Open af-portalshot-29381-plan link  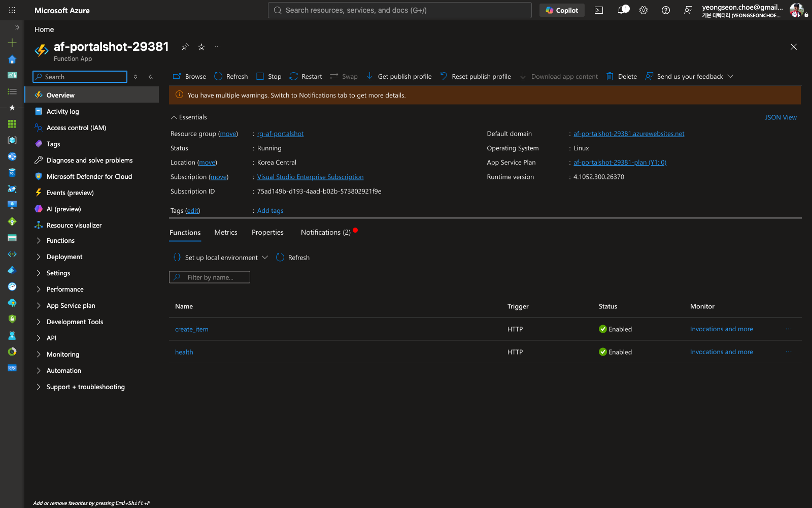[620, 163]
